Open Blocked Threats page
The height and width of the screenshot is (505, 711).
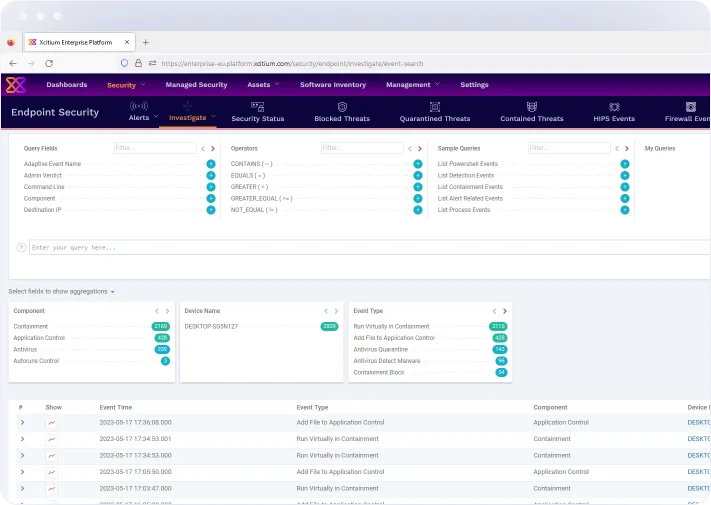coord(342,112)
